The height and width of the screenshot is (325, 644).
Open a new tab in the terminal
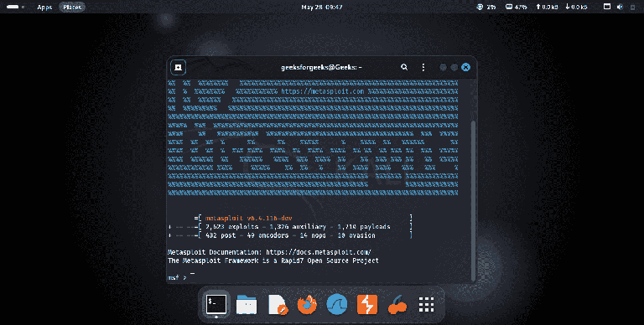coord(179,67)
